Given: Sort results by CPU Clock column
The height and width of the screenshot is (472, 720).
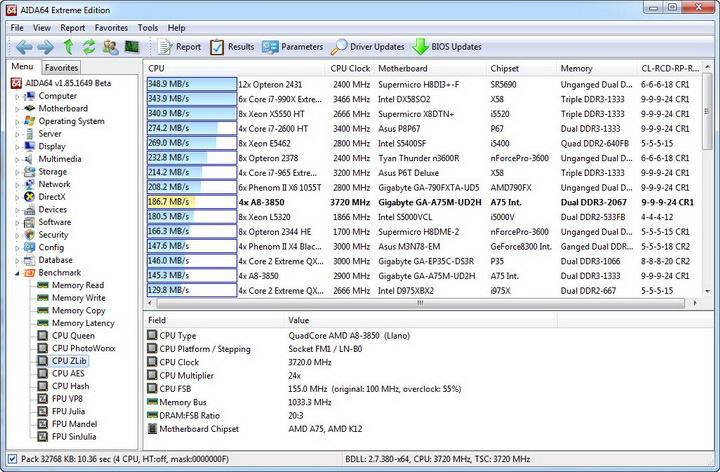Looking at the screenshot, I should (x=349, y=68).
